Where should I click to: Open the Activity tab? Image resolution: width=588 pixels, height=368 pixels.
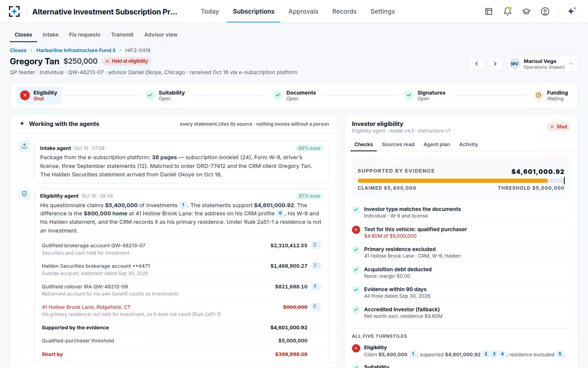pos(468,144)
